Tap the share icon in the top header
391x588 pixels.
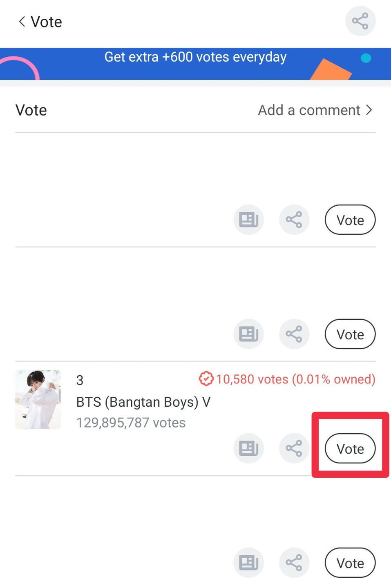pos(360,21)
